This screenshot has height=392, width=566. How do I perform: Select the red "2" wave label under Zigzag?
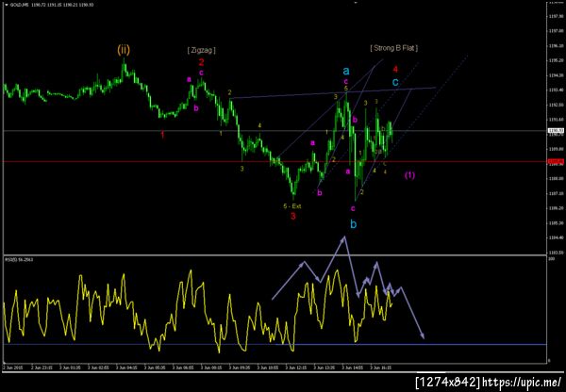(202, 62)
